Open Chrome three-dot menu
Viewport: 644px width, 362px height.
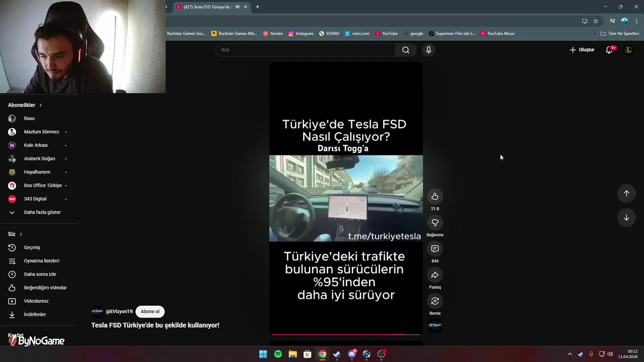(x=636, y=21)
